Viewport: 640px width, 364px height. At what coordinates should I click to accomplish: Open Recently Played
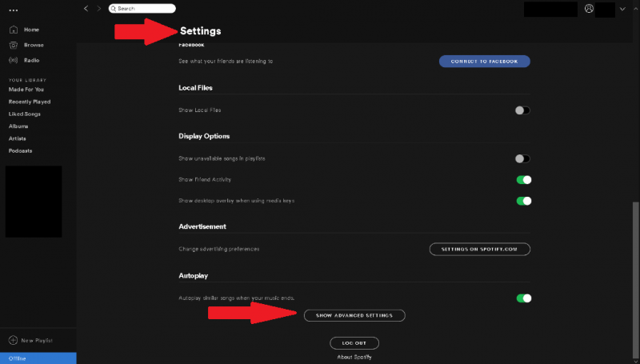[30, 102]
